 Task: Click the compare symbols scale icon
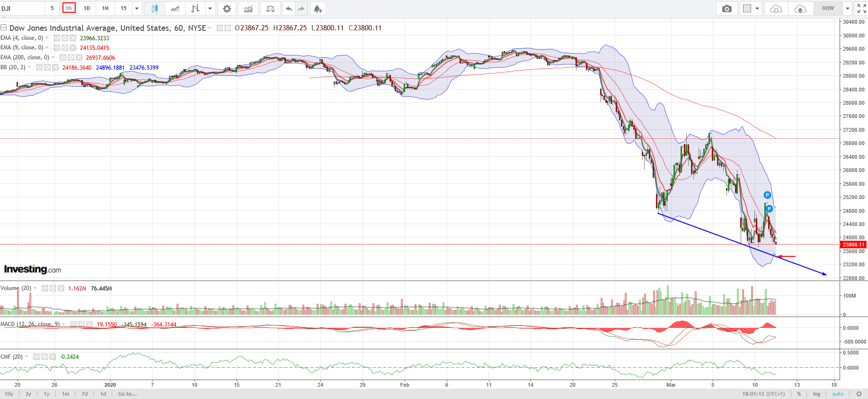(x=270, y=9)
